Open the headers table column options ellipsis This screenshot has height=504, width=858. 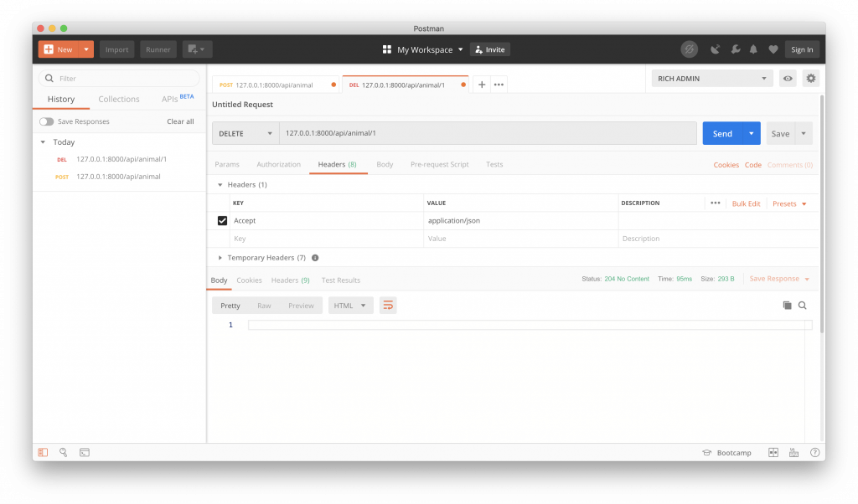click(x=716, y=203)
